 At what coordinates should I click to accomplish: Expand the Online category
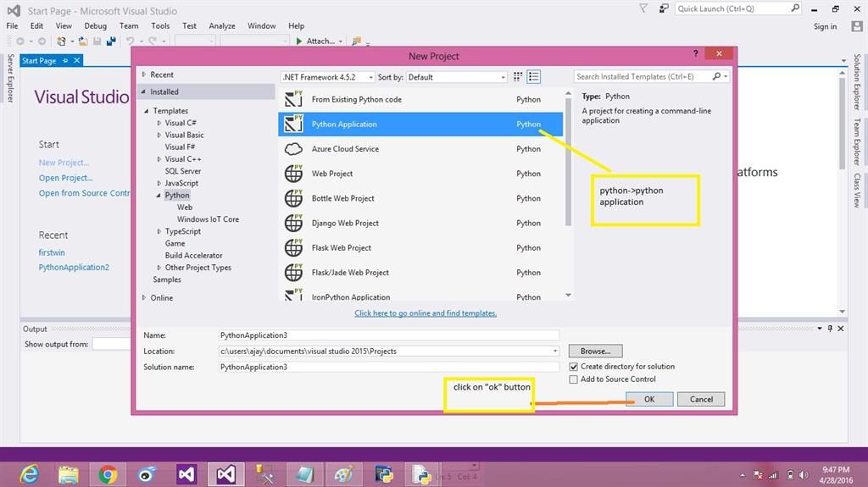pyautogui.click(x=144, y=297)
